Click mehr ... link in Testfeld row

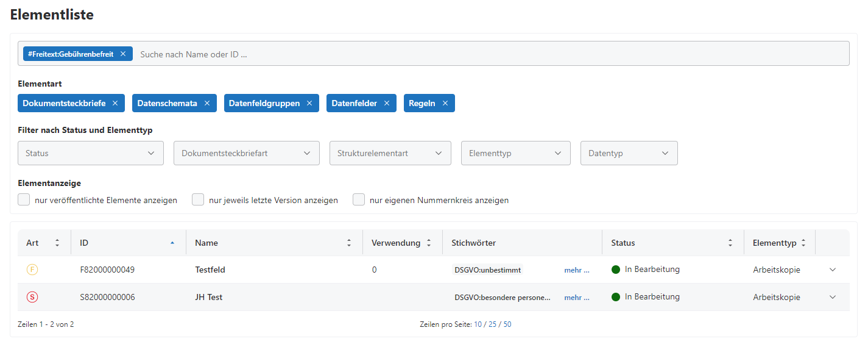576,270
